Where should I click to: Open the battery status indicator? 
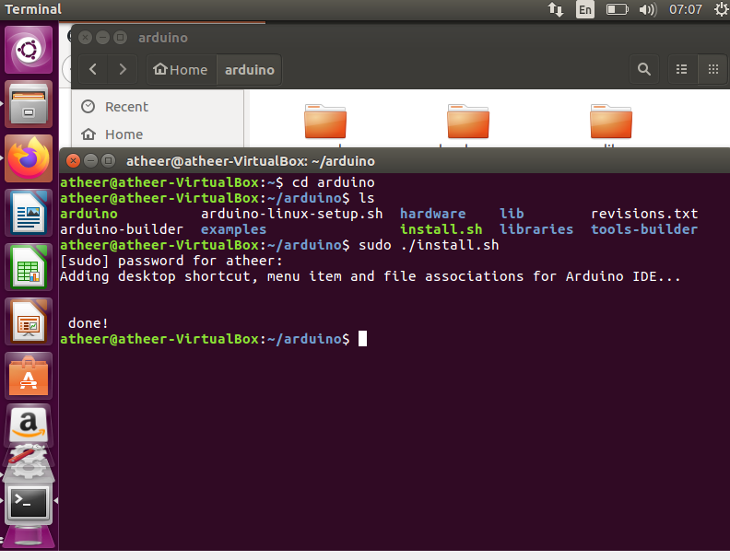click(617, 9)
